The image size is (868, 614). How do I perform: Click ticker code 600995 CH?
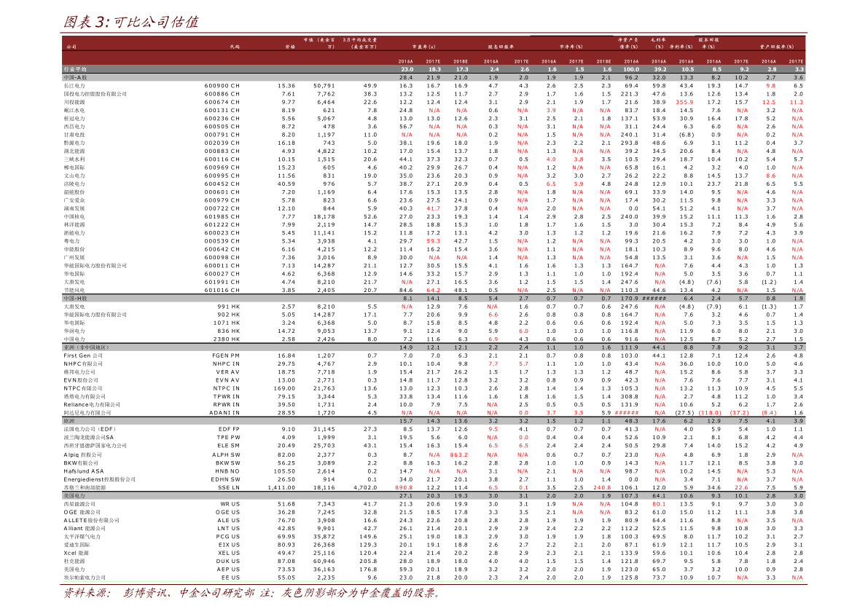[x=222, y=176]
